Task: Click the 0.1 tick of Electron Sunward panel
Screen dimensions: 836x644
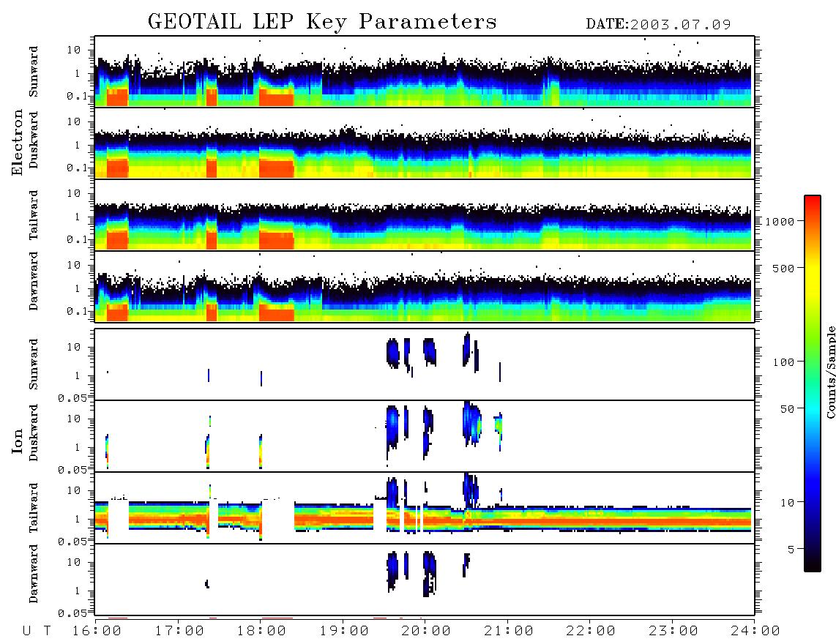Action: coord(77,96)
